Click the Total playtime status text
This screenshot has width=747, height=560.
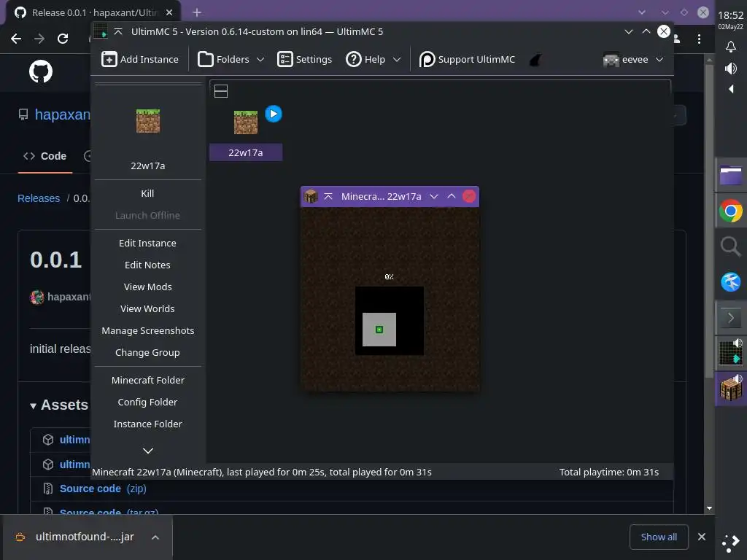(x=609, y=472)
